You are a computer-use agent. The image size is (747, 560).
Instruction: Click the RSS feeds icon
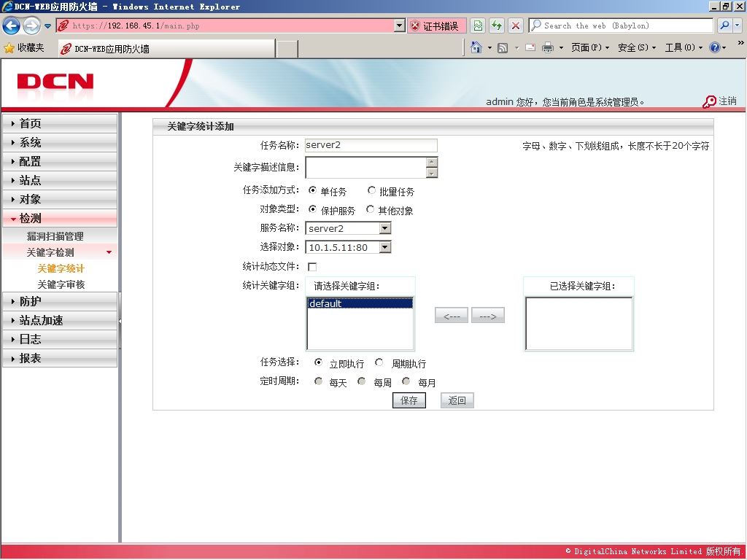(503, 47)
